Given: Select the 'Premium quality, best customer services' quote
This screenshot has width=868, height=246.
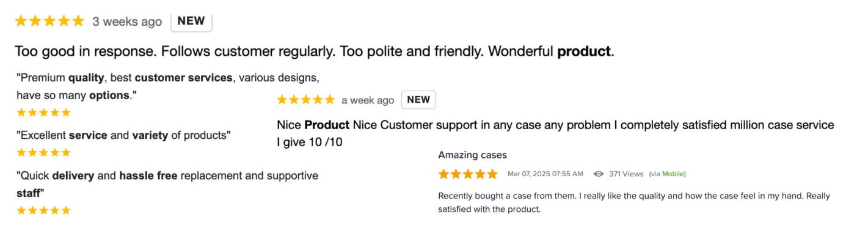Looking at the screenshot, I should tap(168, 86).
